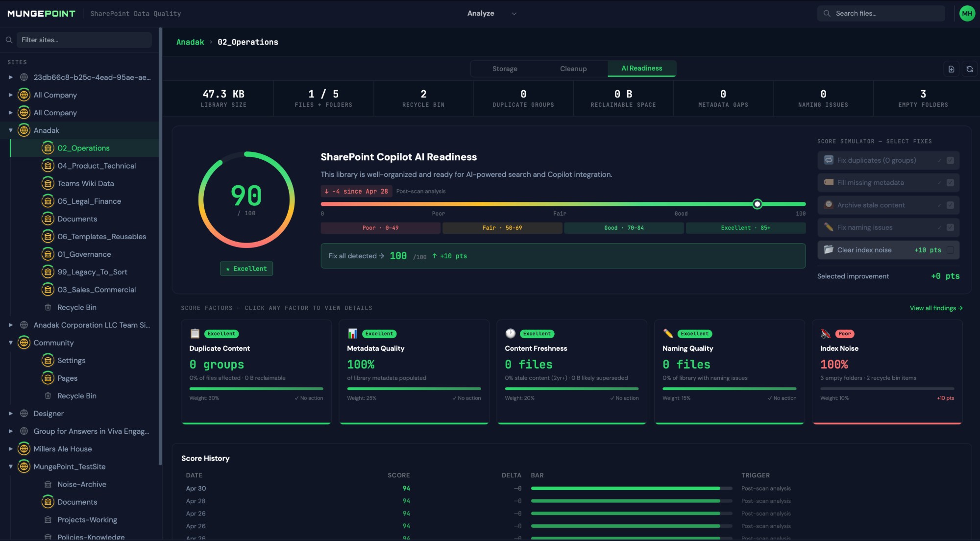This screenshot has width=980, height=541.
Task: Collapse the MungePoint_TestSite tree
Action: pos(10,467)
